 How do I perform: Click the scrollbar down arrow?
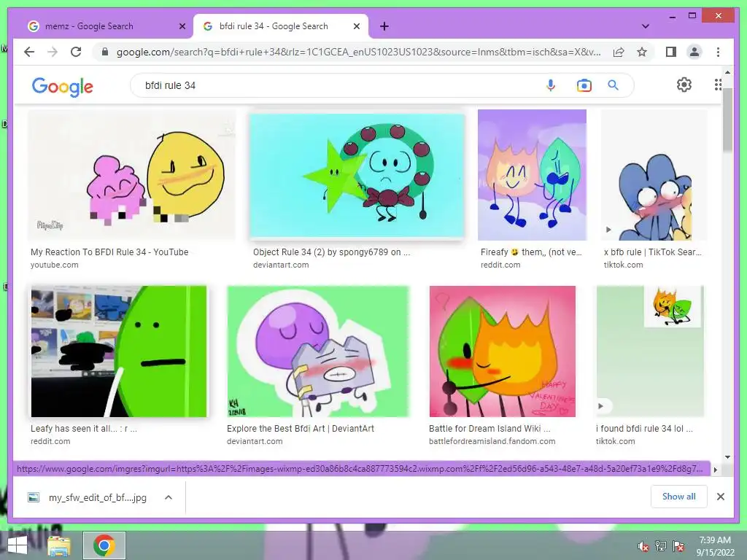click(x=727, y=456)
